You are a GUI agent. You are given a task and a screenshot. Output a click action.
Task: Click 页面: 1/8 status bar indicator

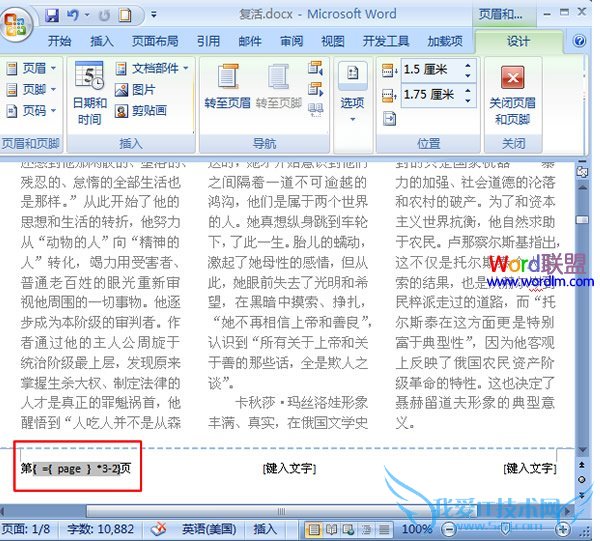point(26,529)
